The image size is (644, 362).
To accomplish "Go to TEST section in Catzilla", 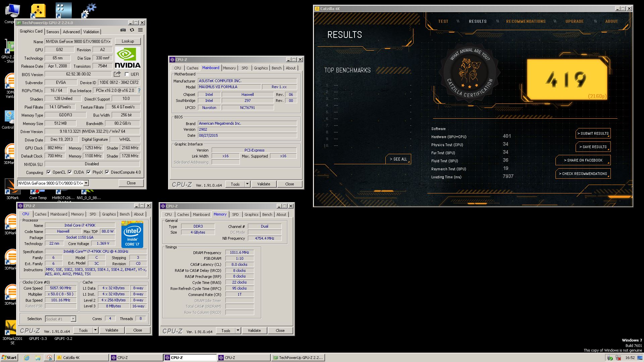I will click(443, 21).
